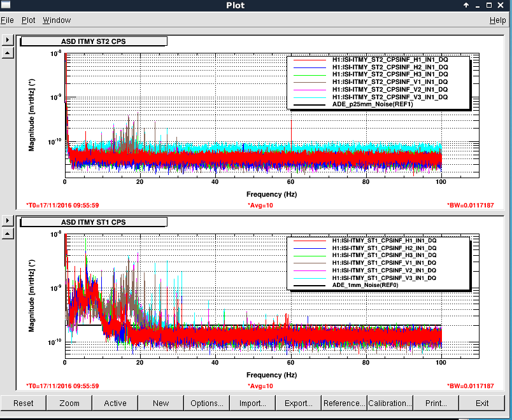This screenshot has width=512, height=420.
Task: Open the Options... dialog
Action: click(207, 403)
